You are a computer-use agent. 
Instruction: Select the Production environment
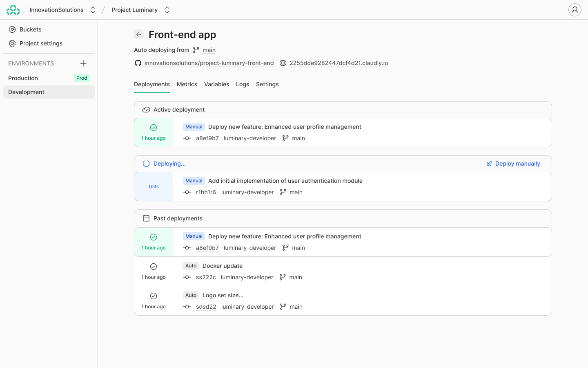point(49,78)
